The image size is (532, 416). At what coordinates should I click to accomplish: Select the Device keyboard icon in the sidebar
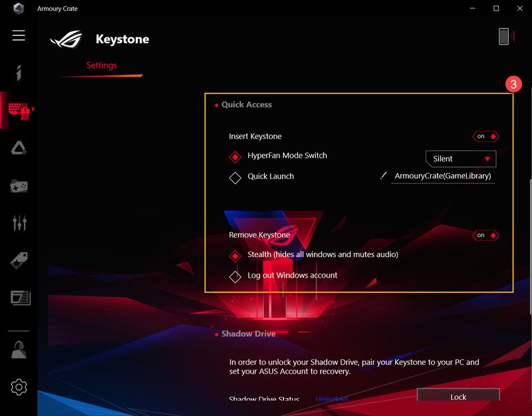pos(19,110)
